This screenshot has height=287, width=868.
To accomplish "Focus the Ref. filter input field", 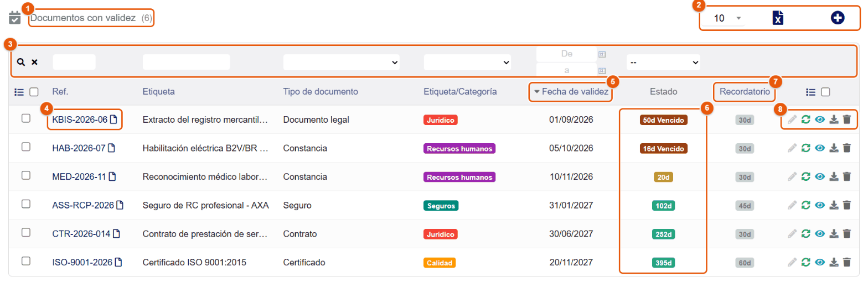I will [x=74, y=62].
